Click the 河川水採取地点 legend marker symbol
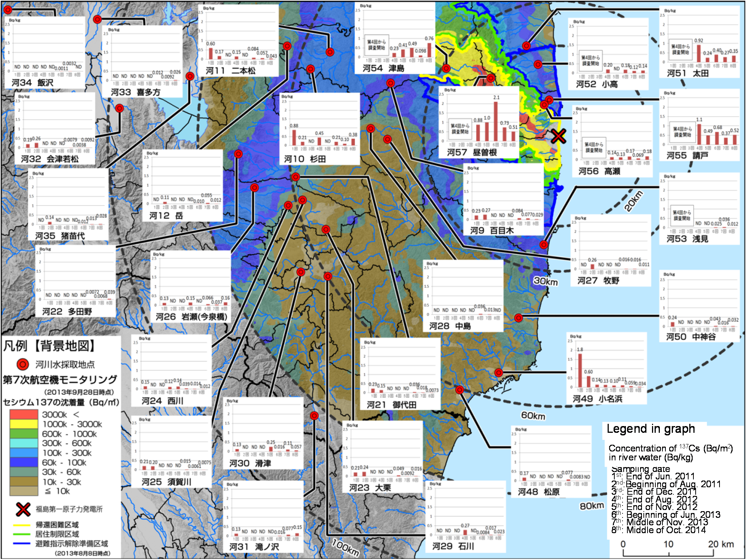The height and width of the screenshot is (560, 746). 22,364
